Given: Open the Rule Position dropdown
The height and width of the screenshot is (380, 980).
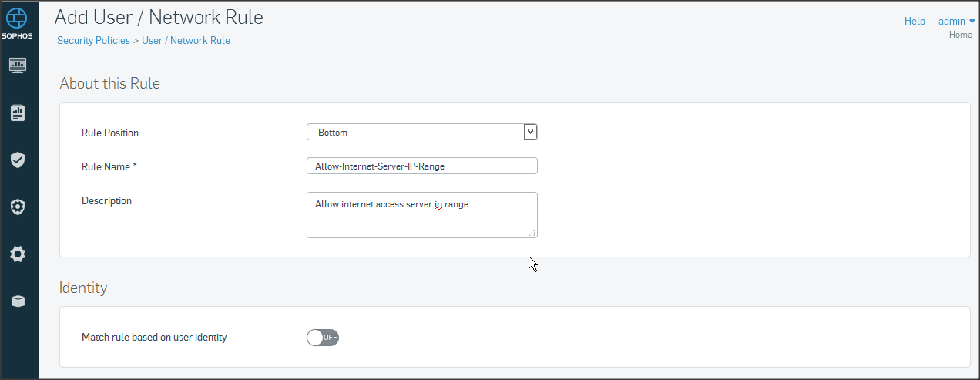Looking at the screenshot, I should (x=416, y=133).
